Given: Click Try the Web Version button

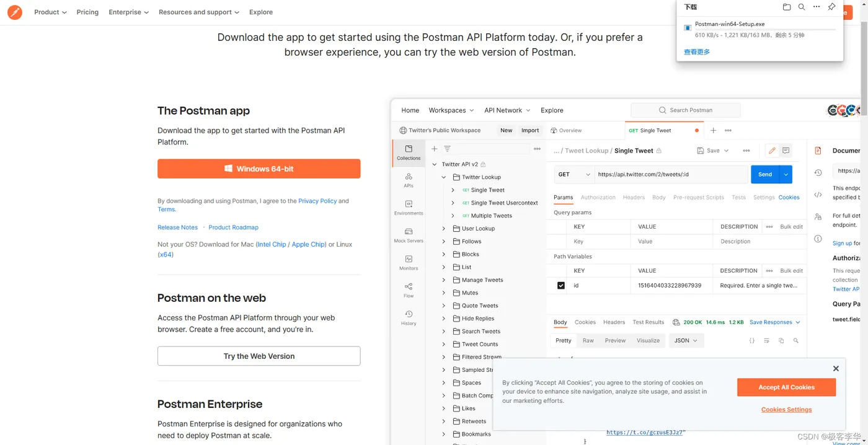Looking at the screenshot, I should [x=259, y=356].
